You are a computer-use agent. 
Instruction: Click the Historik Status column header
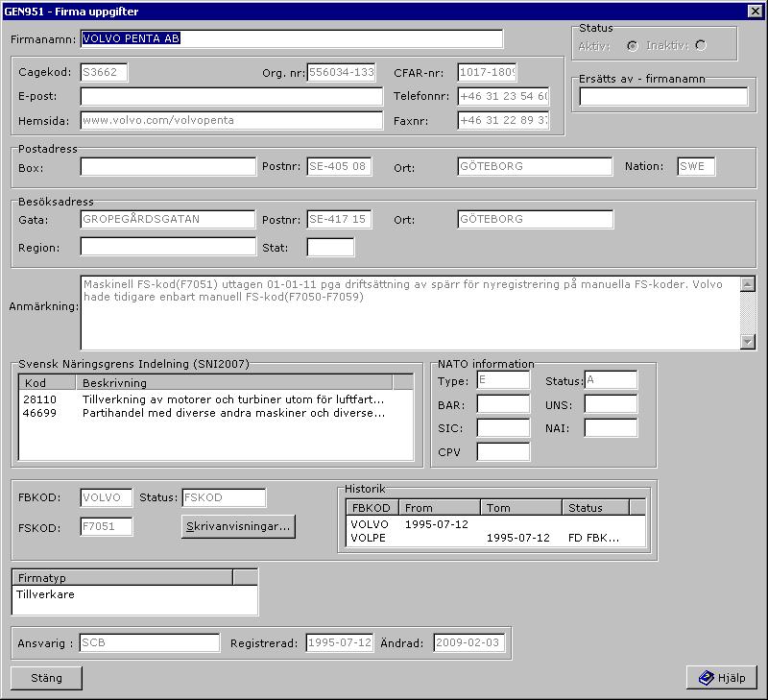point(595,508)
